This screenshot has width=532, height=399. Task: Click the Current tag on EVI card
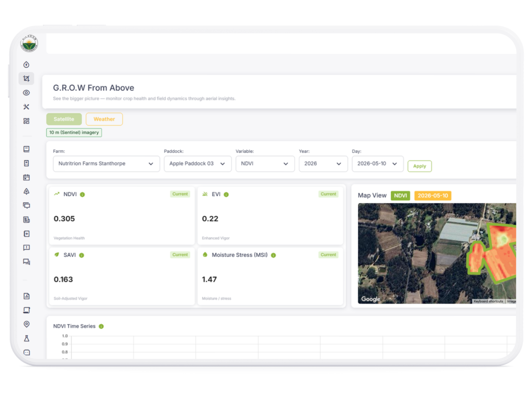[329, 194]
